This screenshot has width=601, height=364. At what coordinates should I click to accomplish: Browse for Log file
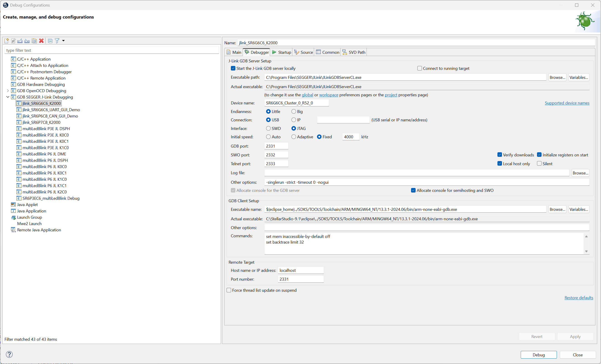pos(580,173)
